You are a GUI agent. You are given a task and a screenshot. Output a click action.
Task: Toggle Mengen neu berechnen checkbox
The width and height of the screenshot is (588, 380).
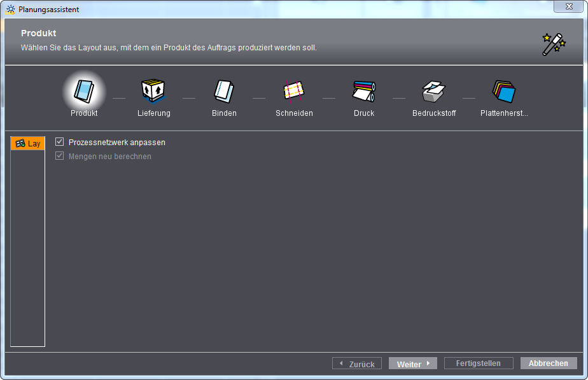tap(59, 156)
